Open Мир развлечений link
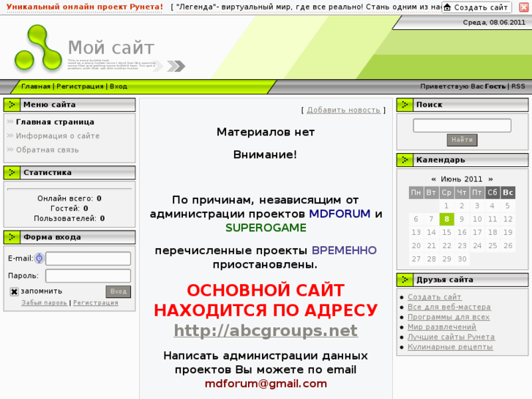This screenshot has width=532, height=399. pyautogui.click(x=442, y=327)
